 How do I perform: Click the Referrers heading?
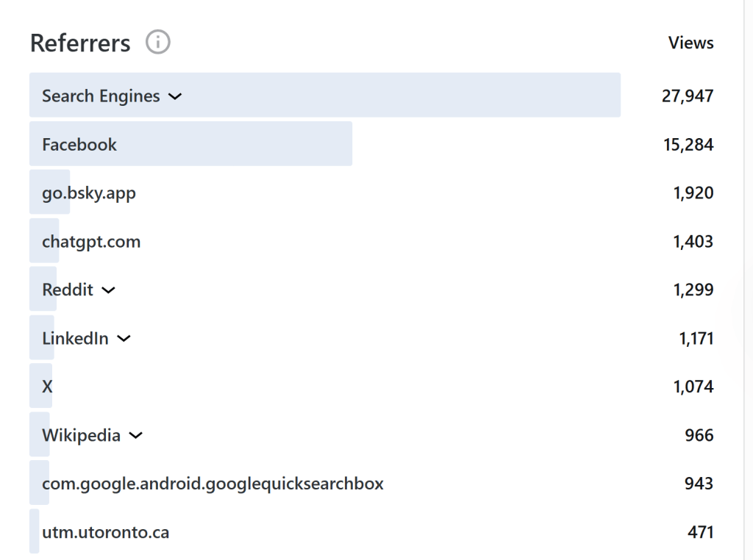(x=80, y=43)
